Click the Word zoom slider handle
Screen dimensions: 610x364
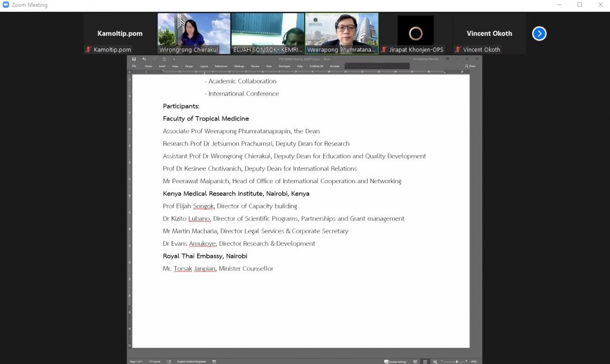457,362
